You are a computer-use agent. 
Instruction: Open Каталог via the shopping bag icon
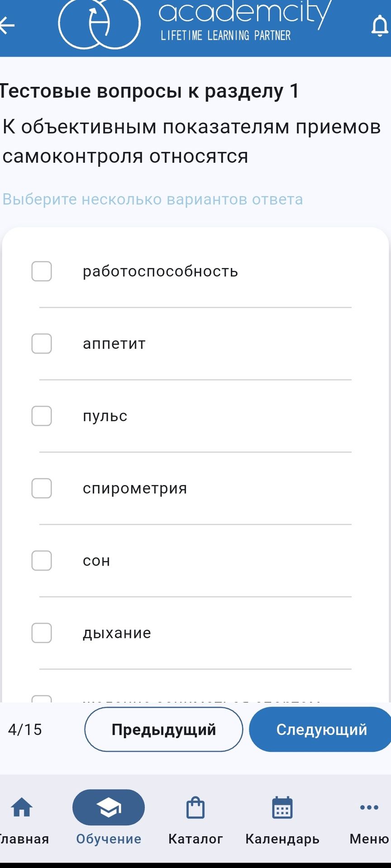(x=195, y=807)
